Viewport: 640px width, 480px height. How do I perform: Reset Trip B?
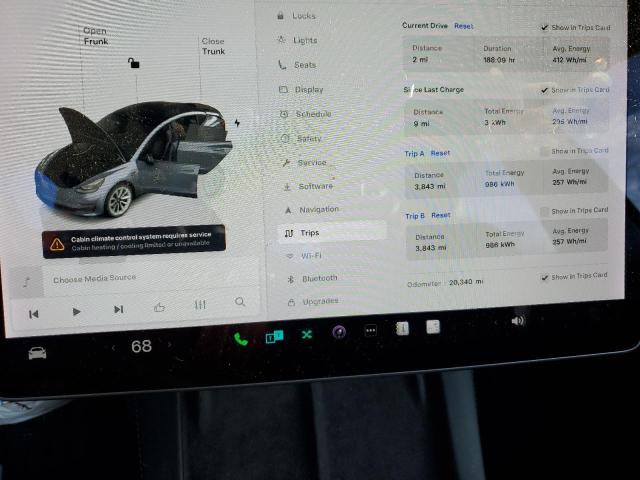[441, 215]
